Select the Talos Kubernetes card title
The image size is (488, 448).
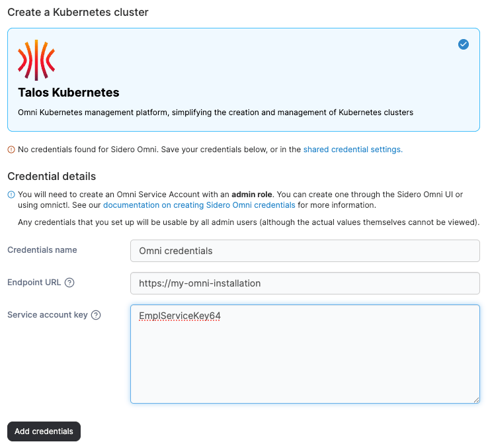(x=69, y=93)
